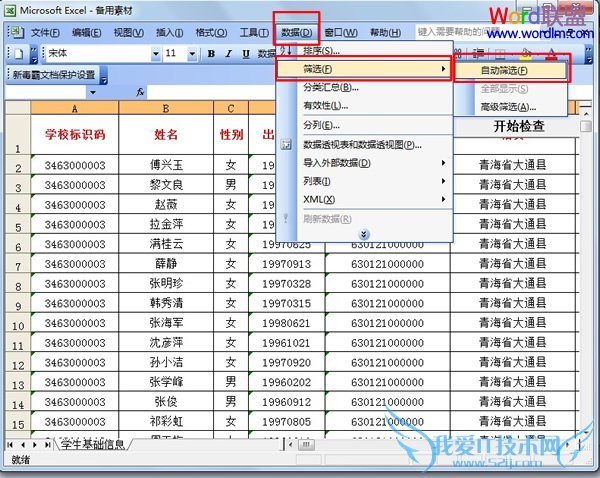The height and width of the screenshot is (478, 600).
Task: Select row 12 header
Action: click(18, 362)
